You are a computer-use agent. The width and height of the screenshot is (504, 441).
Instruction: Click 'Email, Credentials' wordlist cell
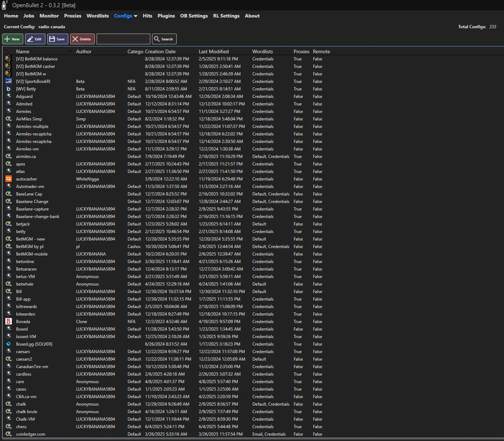click(269, 434)
